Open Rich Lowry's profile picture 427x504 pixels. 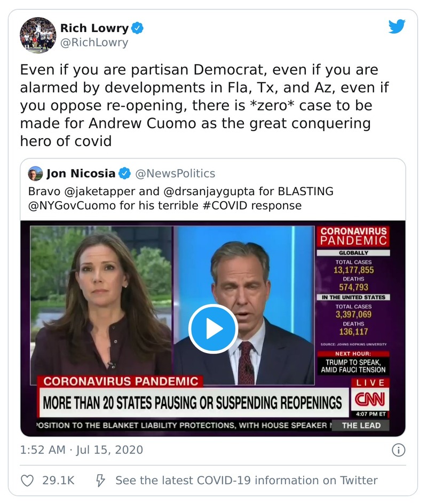(x=38, y=35)
